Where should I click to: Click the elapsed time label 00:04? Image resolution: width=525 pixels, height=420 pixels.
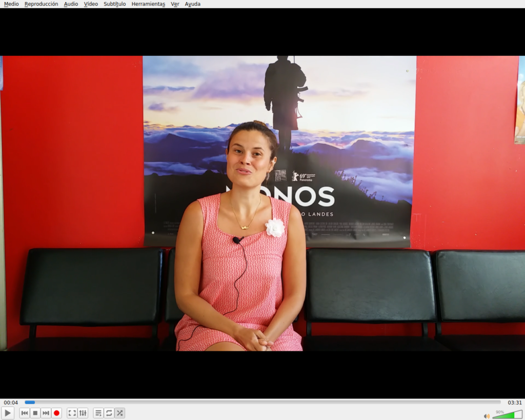(x=11, y=403)
